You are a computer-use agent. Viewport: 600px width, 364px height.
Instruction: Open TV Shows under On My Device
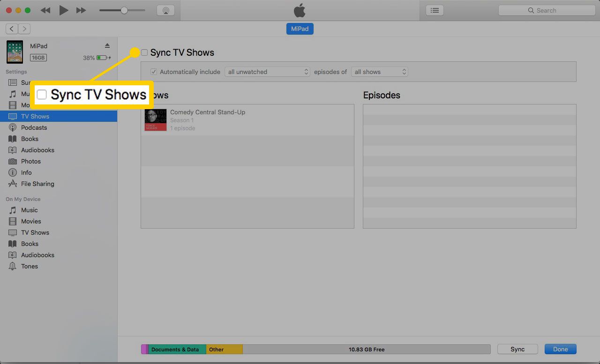click(x=59, y=232)
